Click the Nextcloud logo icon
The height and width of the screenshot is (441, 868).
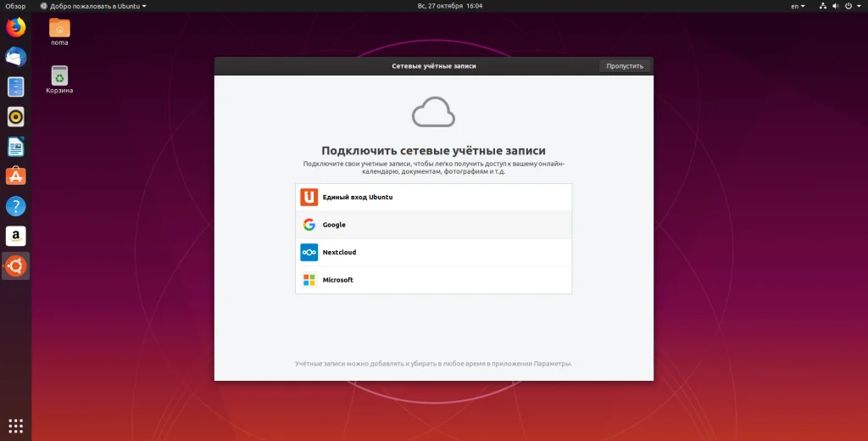309,252
